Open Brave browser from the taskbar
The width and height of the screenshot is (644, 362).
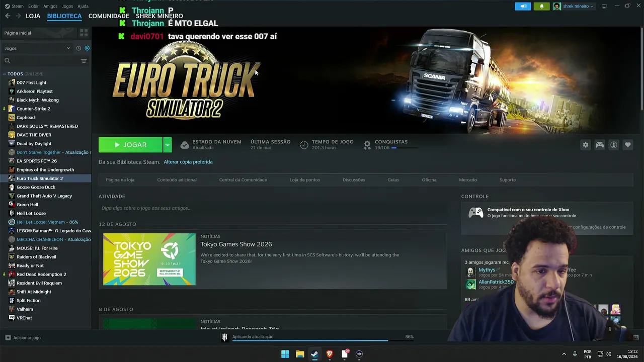[x=330, y=354]
